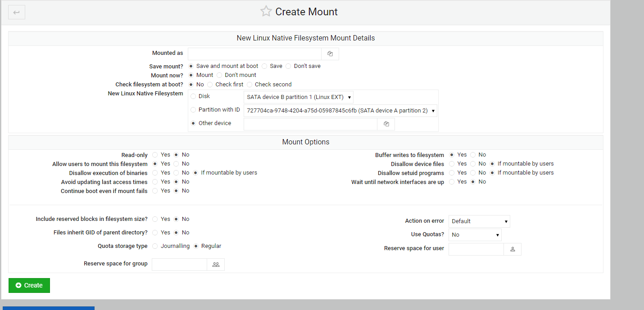The image size is (644, 310).
Task: Select 'Check first' radio option
Action: (x=210, y=85)
